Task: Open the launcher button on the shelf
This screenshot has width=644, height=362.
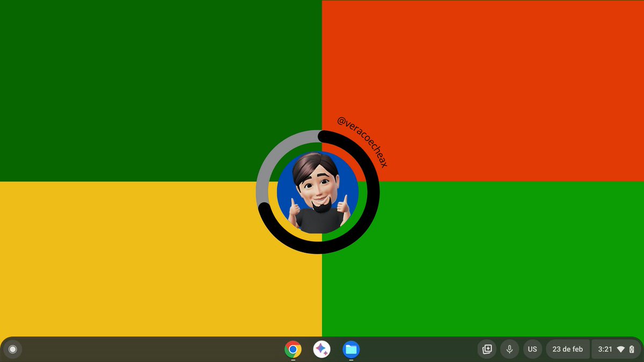Action: pyautogui.click(x=13, y=349)
